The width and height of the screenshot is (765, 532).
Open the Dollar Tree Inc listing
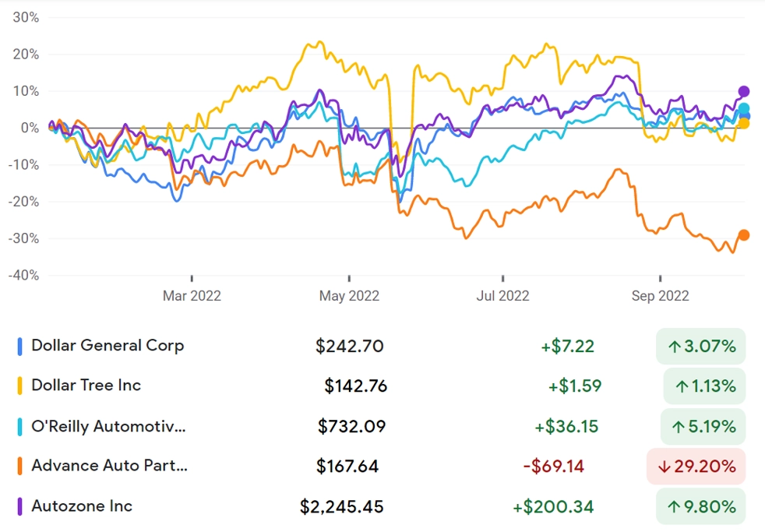tap(86, 386)
